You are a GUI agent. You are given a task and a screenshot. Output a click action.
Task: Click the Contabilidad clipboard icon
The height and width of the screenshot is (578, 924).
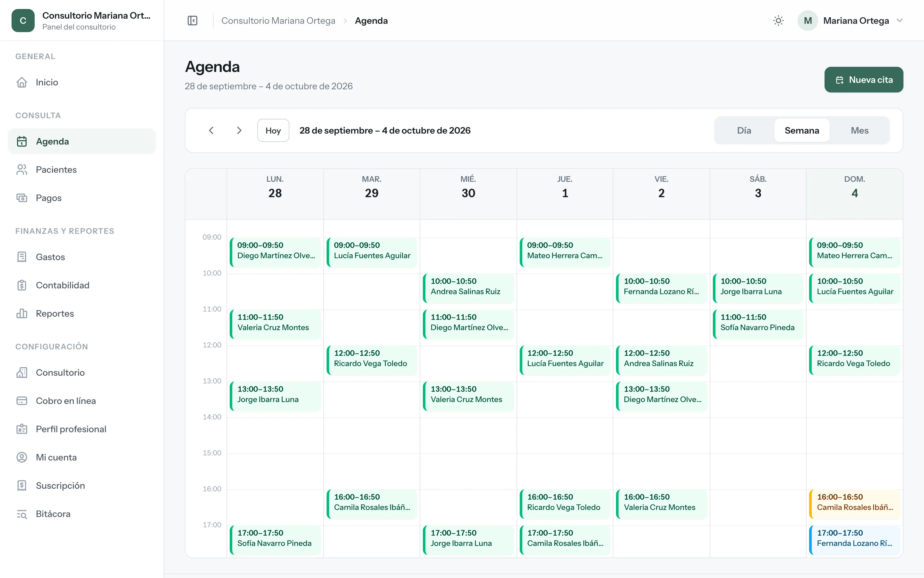point(22,285)
